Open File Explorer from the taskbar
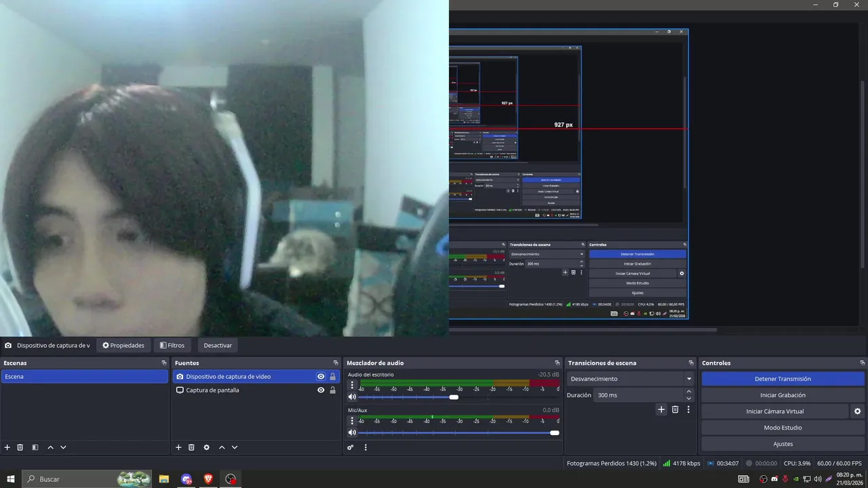Image resolution: width=868 pixels, height=488 pixels. (164, 479)
